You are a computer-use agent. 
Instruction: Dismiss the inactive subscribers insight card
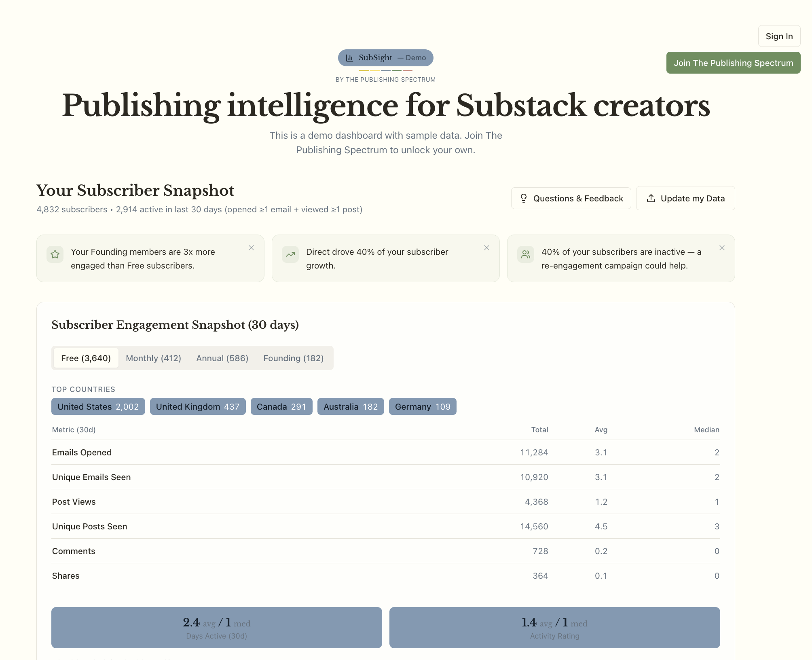[x=722, y=247]
